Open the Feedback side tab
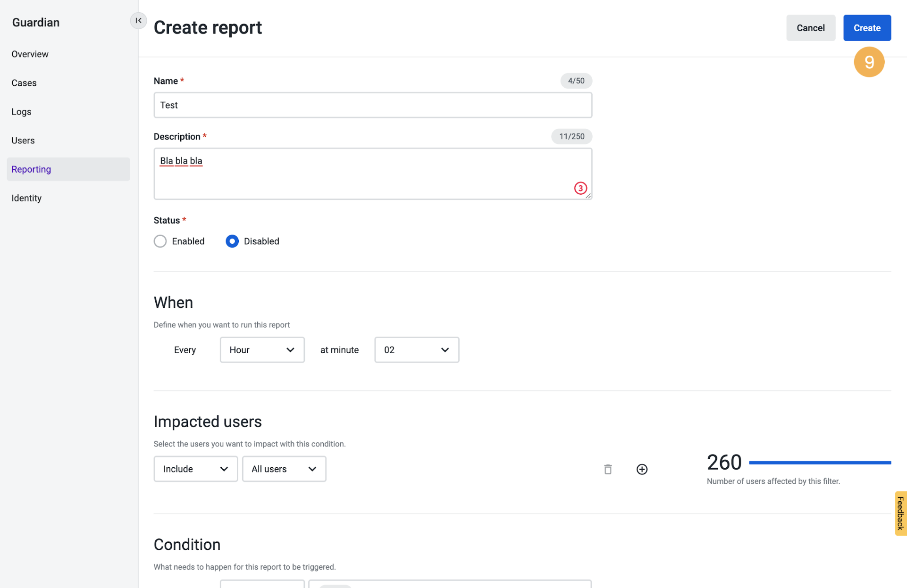The image size is (907, 588). tap(900, 513)
